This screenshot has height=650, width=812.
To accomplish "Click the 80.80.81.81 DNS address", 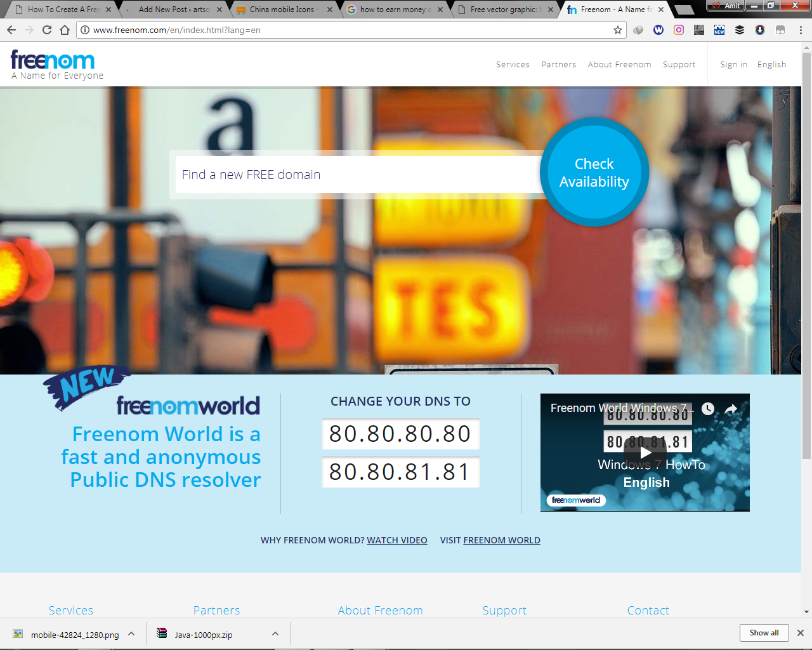I will pyautogui.click(x=400, y=472).
